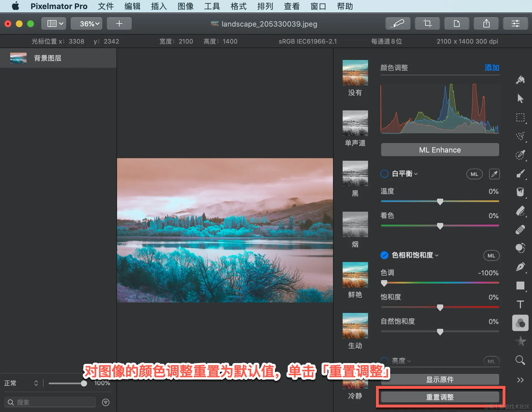Expand the 白平衡 options chevron
This screenshot has width=532, height=412.
[x=416, y=174]
